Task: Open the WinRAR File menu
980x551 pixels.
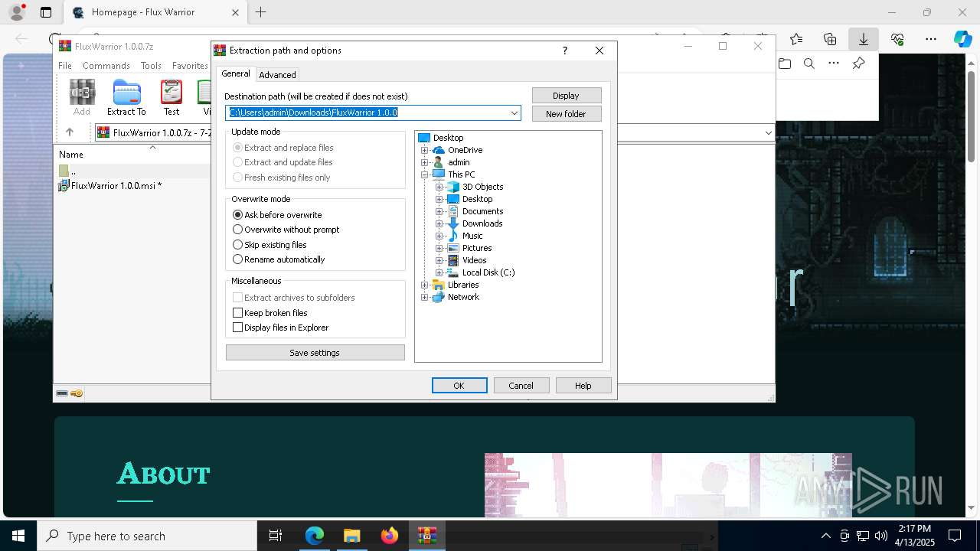Action: (x=65, y=66)
